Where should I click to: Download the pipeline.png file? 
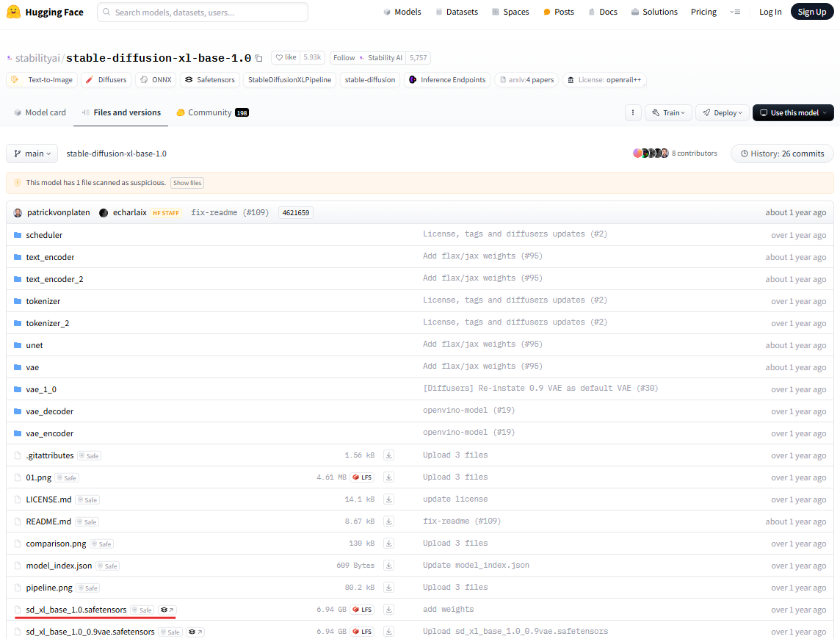tap(389, 588)
